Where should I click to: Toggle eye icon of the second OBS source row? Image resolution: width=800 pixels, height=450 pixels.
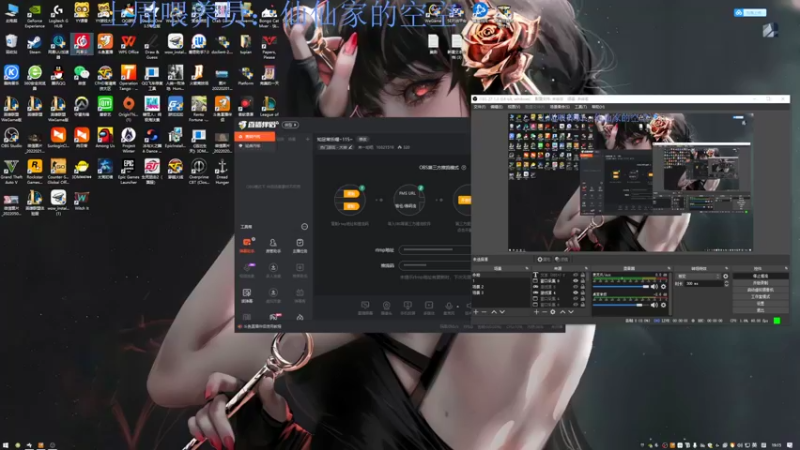click(576, 281)
